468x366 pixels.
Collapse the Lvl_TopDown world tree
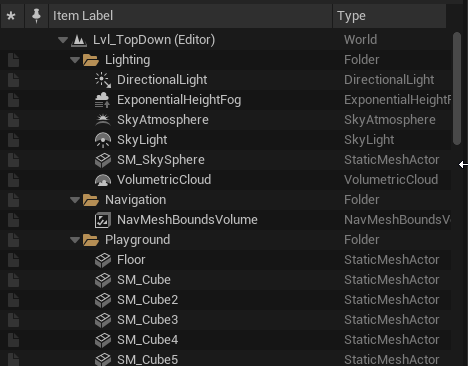(x=63, y=40)
